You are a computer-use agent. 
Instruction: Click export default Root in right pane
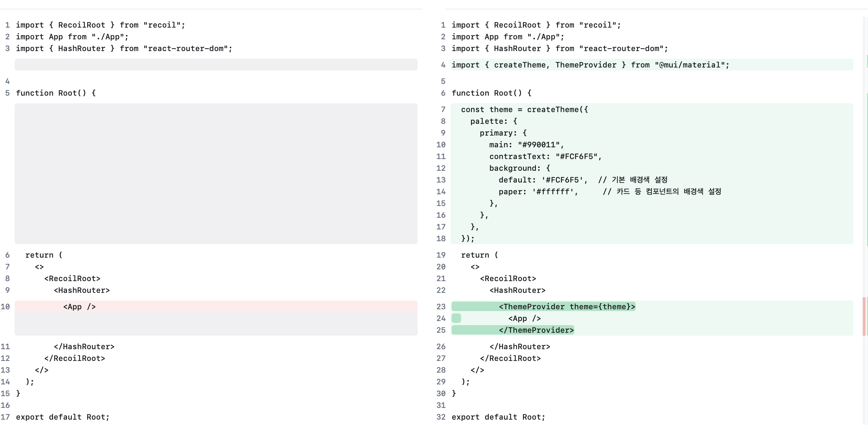click(x=498, y=417)
